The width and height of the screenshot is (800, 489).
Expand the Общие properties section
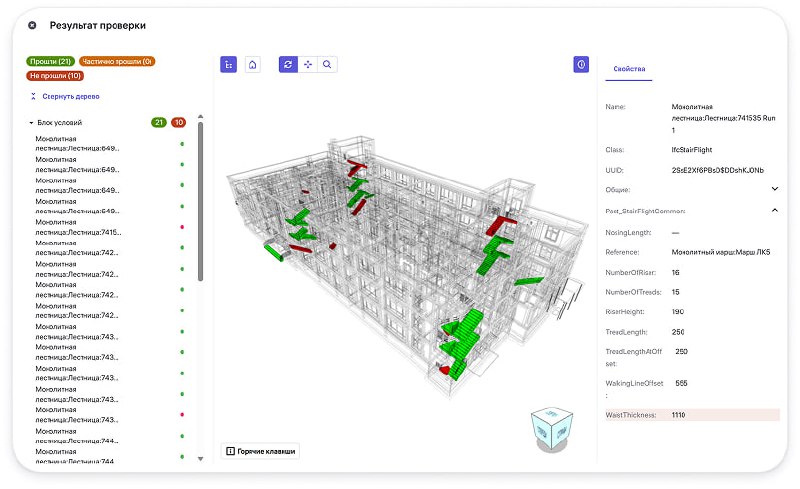[774, 188]
